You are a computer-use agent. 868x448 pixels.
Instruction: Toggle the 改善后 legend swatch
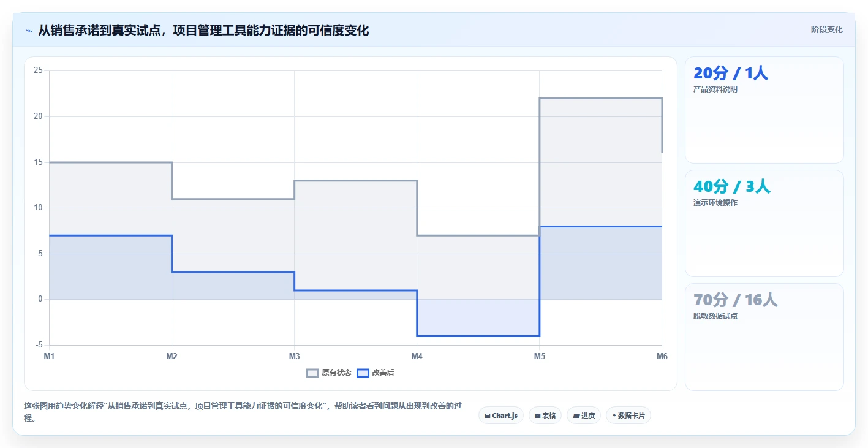coord(363,373)
